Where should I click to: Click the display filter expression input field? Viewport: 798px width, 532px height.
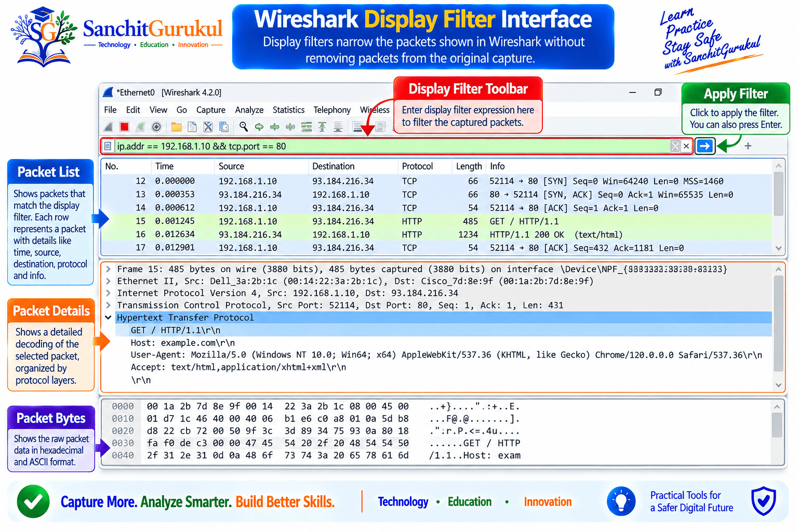[x=392, y=146]
